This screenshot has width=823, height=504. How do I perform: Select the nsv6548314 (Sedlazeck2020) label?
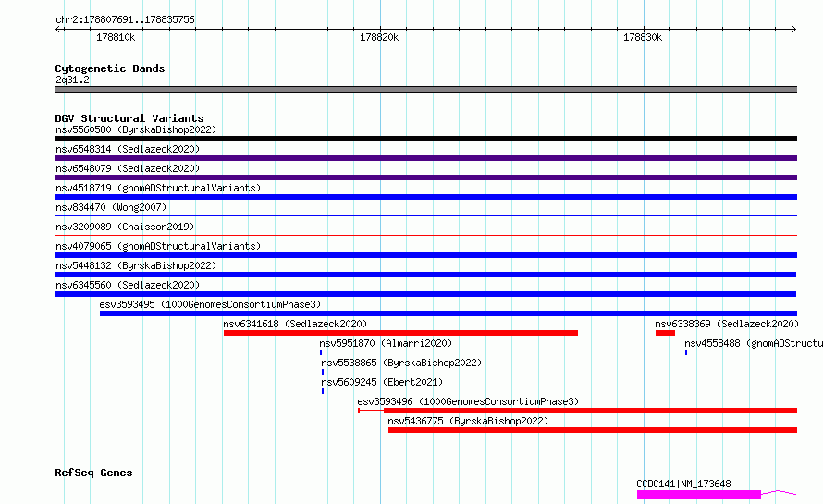(x=128, y=149)
